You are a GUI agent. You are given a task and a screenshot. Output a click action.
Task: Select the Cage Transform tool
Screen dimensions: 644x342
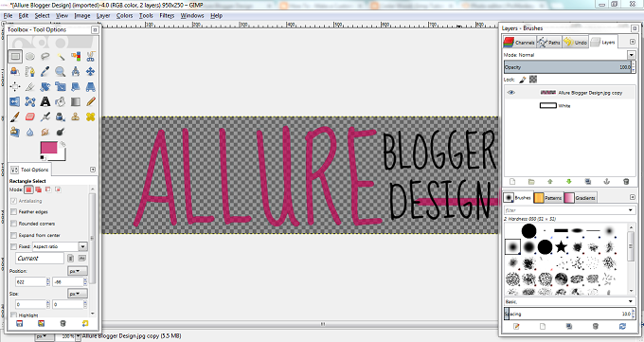click(30, 101)
